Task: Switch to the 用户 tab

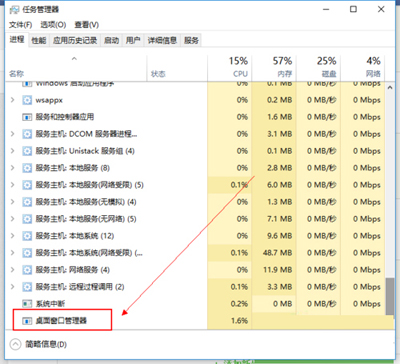Action: (x=133, y=41)
